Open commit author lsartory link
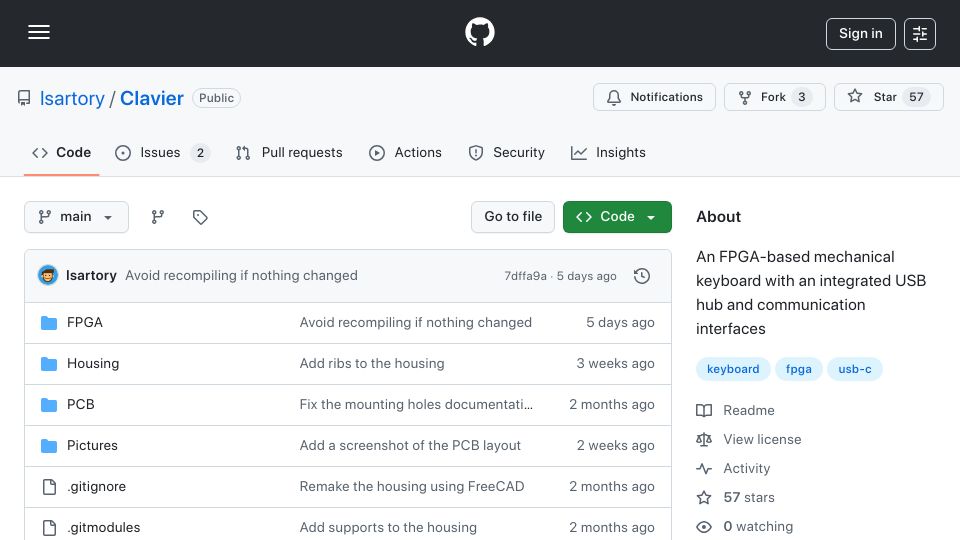 point(91,276)
